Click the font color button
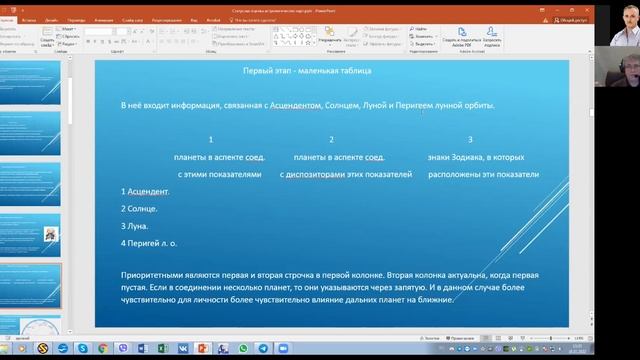This screenshot has width=640, height=360. click(149, 42)
